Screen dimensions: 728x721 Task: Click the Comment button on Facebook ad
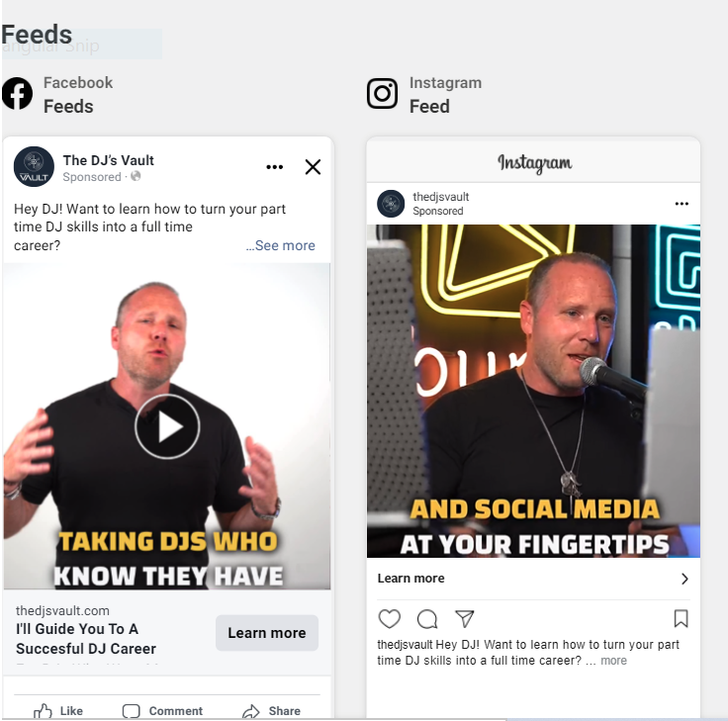162,711
